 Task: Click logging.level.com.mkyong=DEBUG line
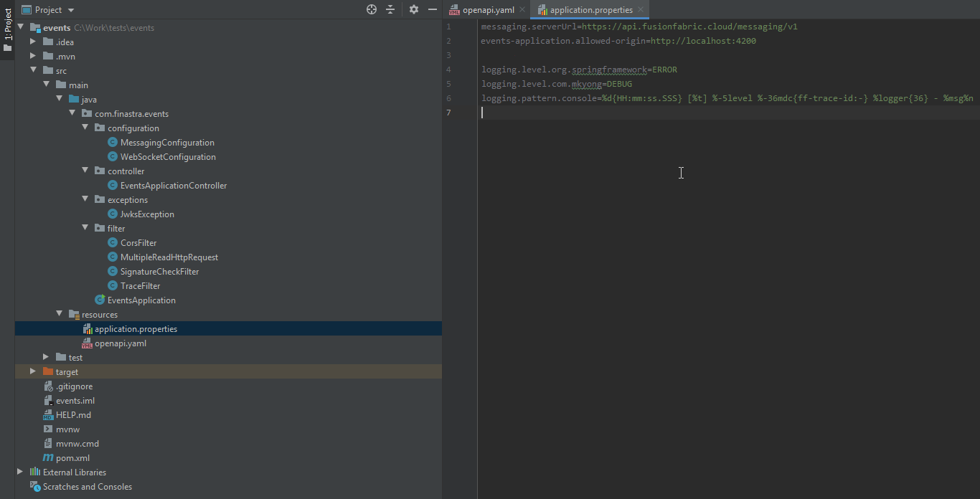pyautogui.click(x=557, y=85)
